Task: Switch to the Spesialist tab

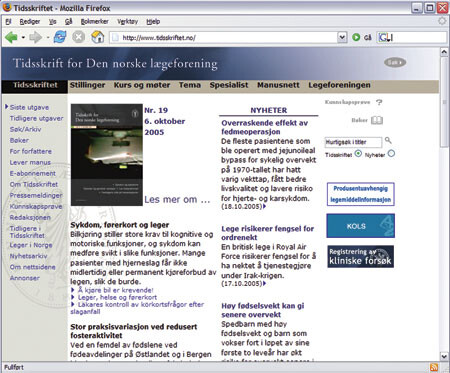Action: tap(229, 85)
